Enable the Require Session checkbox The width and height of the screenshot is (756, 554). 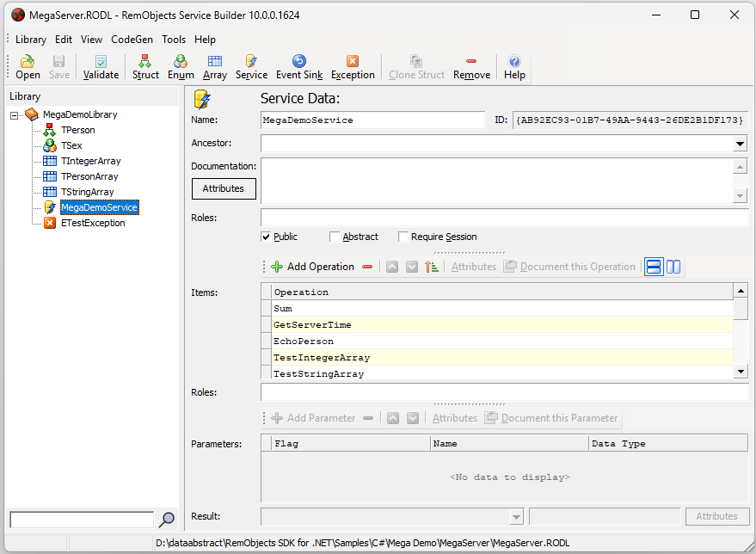[403, 237]
